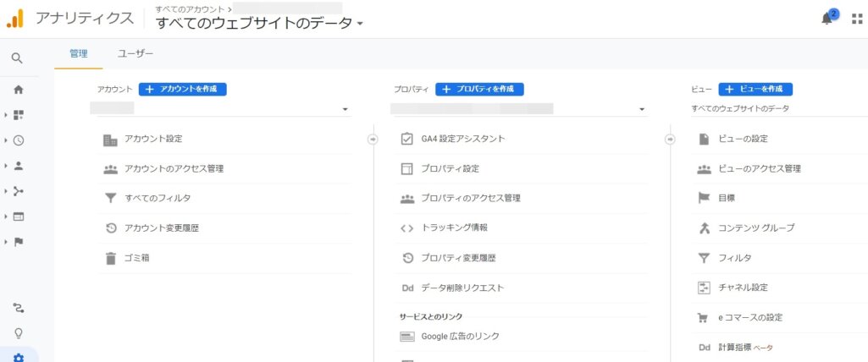
Task: Switch to the 管理 tab
Action: pyautogui.click(x=79, y=53)
